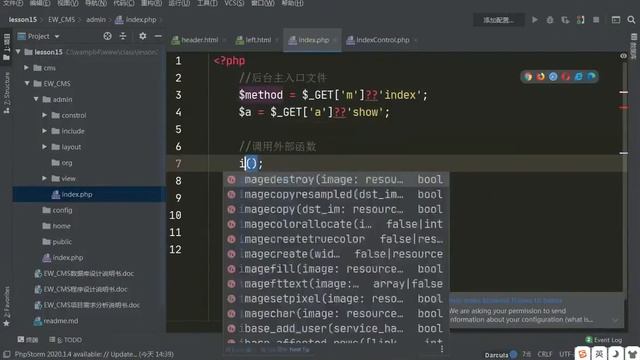Click the Debug bug icon

tap(550, 20)
